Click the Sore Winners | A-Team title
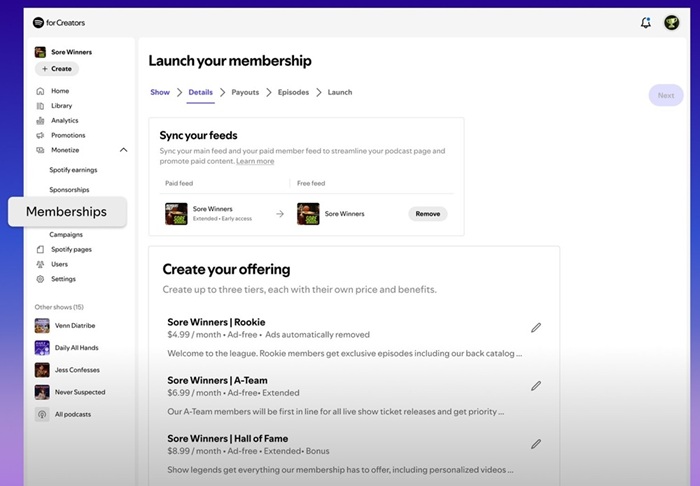700x486 pixels. (x=217, y=381)
